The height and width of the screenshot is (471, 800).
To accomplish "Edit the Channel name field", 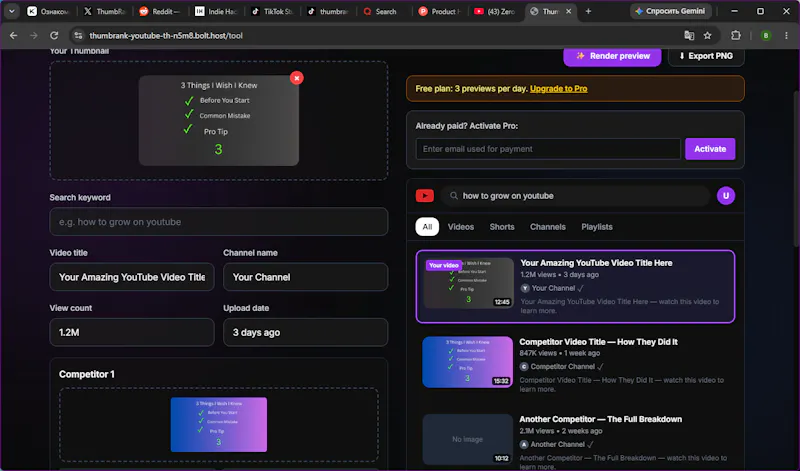I will point(305,277).
